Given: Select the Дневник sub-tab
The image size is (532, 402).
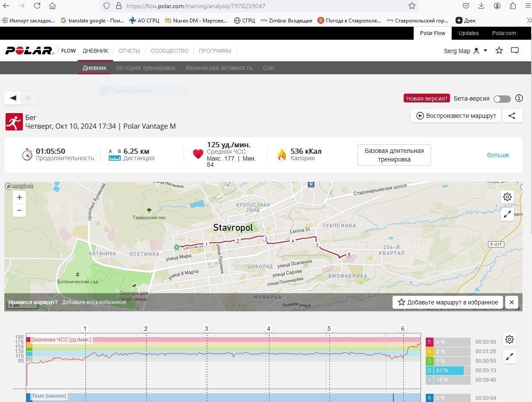Looking at the screenshot, I should tap(95, 68).
